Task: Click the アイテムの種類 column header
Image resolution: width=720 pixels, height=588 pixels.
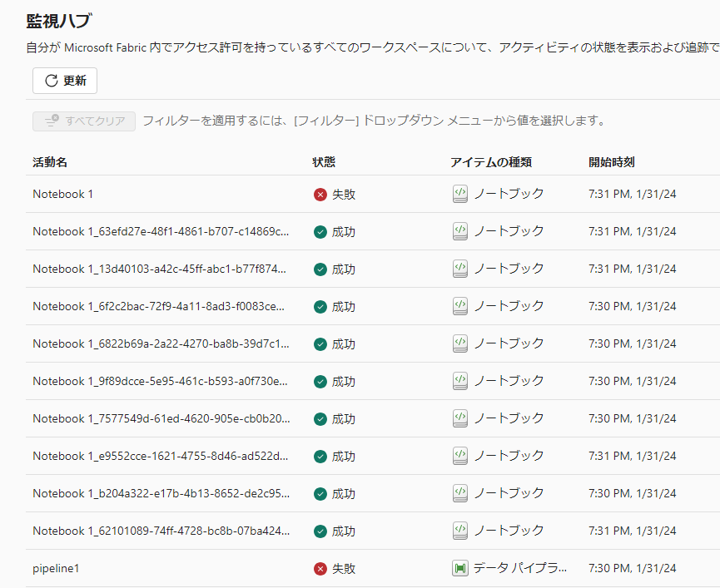Action: tap(491, 162)
